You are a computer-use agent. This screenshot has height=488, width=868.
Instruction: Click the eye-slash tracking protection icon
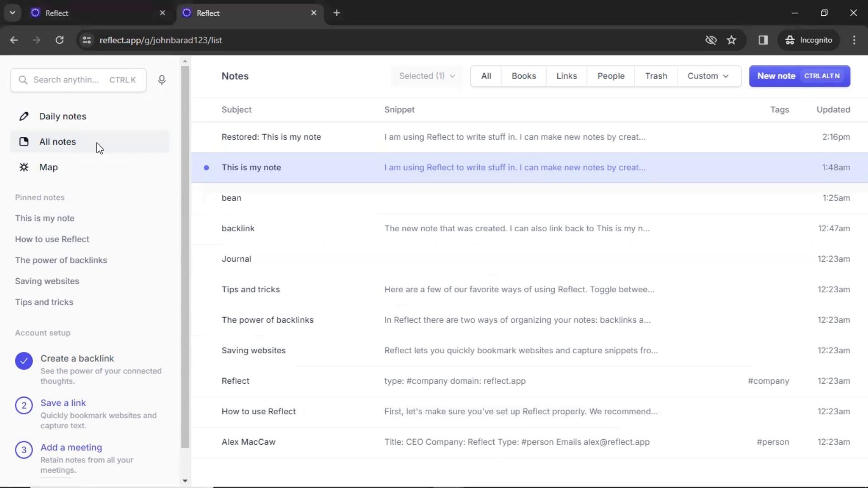pos(711,40)
